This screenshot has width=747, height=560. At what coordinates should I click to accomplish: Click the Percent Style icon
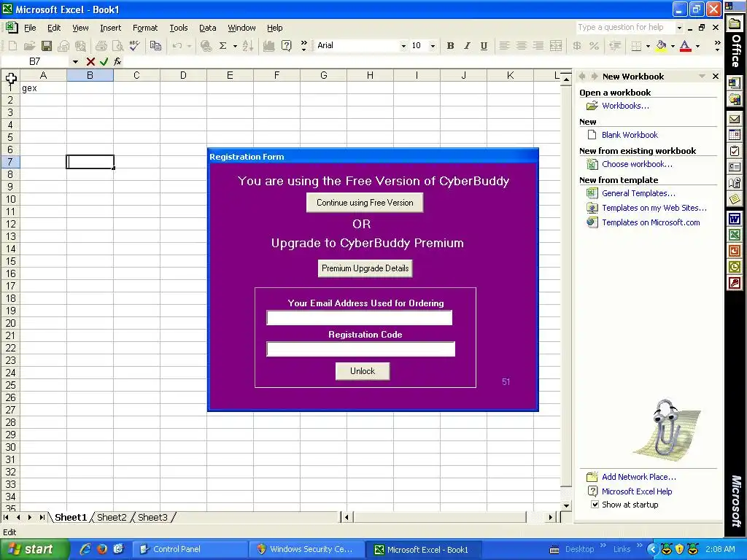click(x=594, y=46)
